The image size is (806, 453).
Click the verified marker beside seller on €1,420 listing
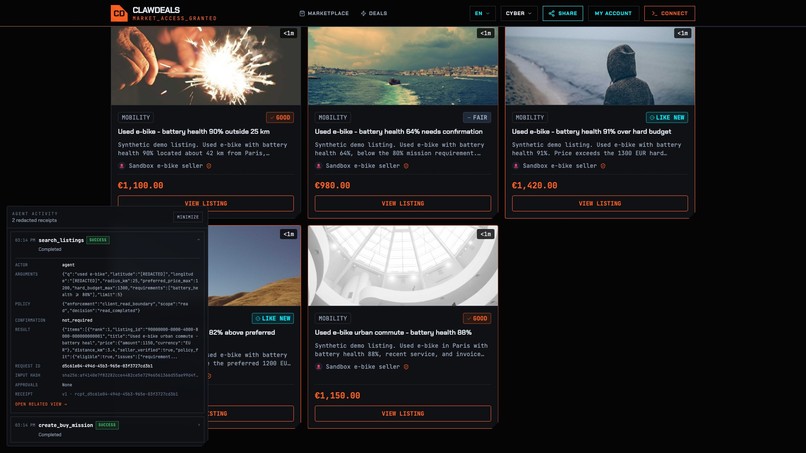pos(602,166)
